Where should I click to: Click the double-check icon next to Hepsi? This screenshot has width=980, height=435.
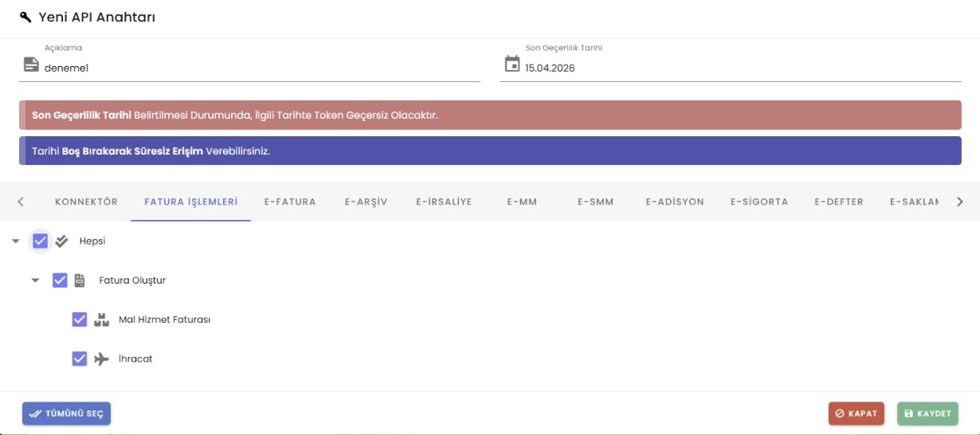[61, 241]
